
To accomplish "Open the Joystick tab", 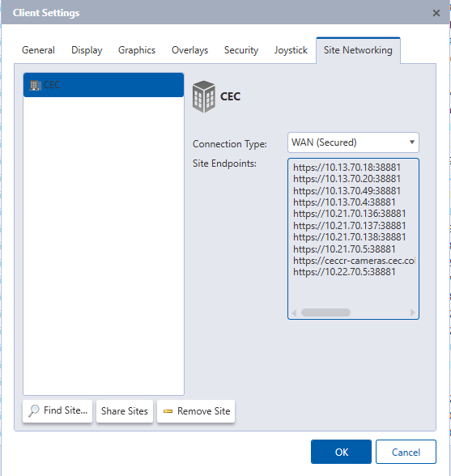I will pos(291,50).
